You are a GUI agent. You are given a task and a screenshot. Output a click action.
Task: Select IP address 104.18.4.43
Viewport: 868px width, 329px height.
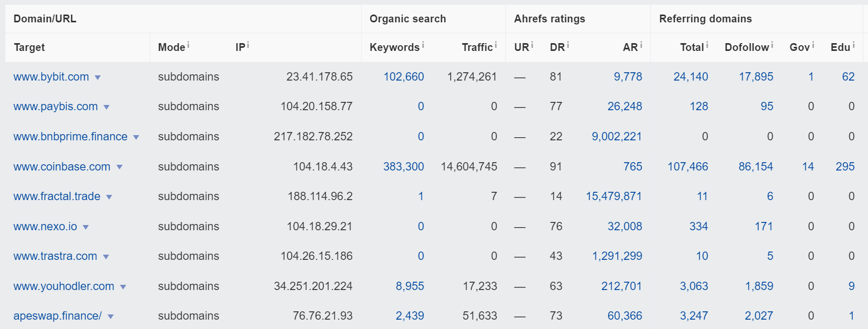pyautogui.click(x=323, y=167)
